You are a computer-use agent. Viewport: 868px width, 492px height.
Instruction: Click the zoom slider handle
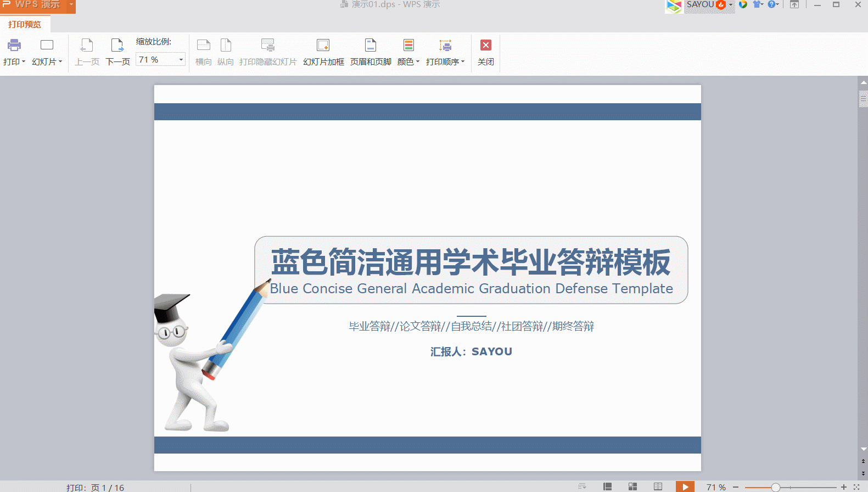pos(775,487)
